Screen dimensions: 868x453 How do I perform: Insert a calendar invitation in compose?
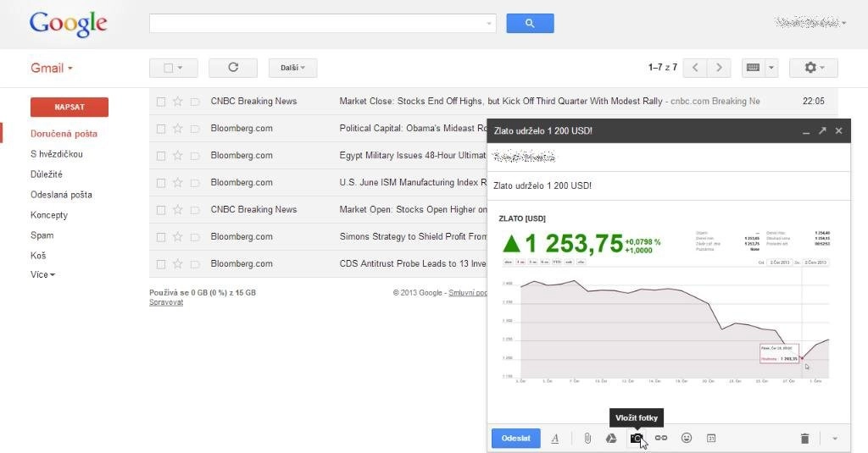coord(711,438)
